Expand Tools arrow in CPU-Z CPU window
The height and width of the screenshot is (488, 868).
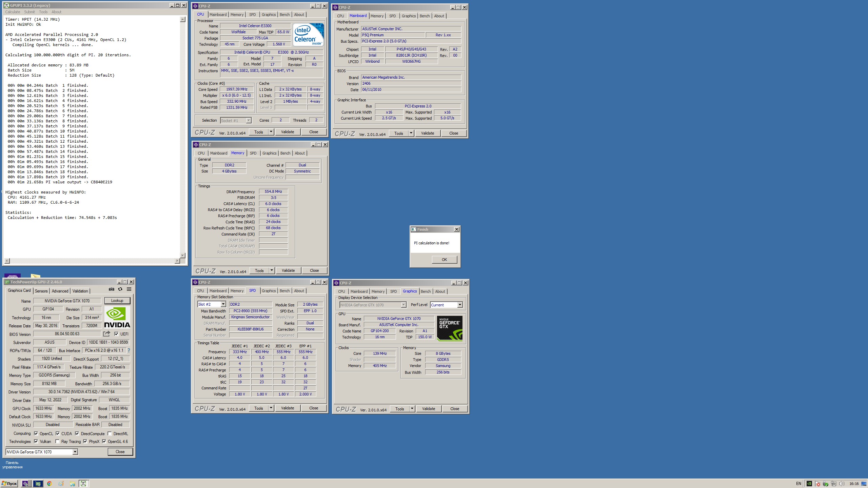(271, 132)
